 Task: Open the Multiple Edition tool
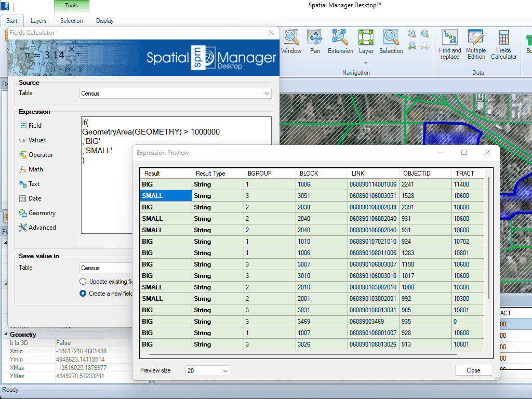pos(476,45)
